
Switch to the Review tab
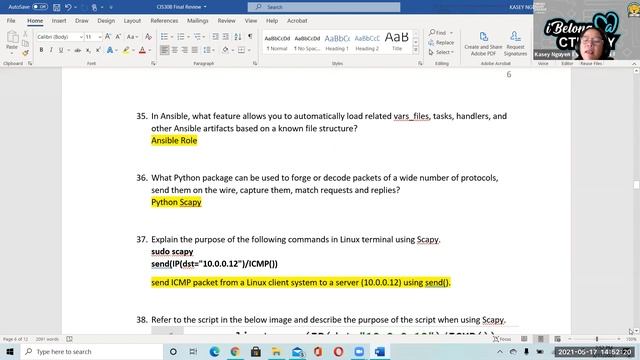point(227,20)
